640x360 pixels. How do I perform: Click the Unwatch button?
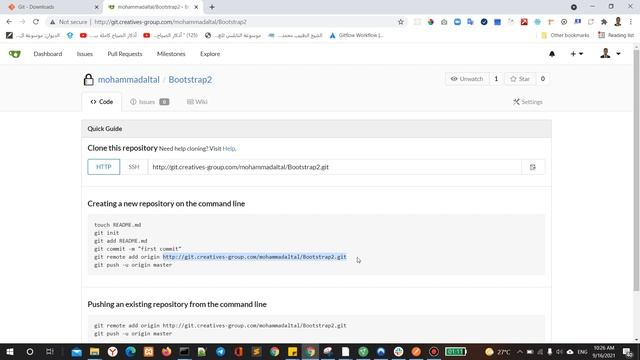pos(467,79)
